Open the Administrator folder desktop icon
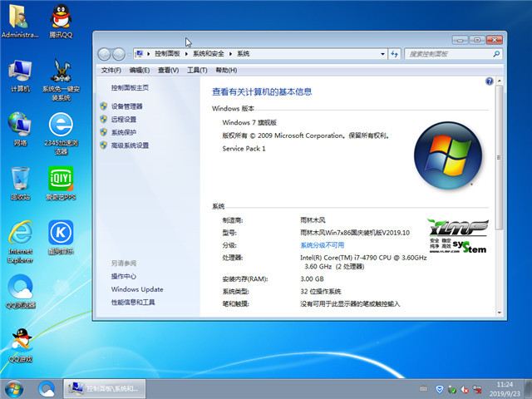532x399 pixels. [x=20, y=20]
